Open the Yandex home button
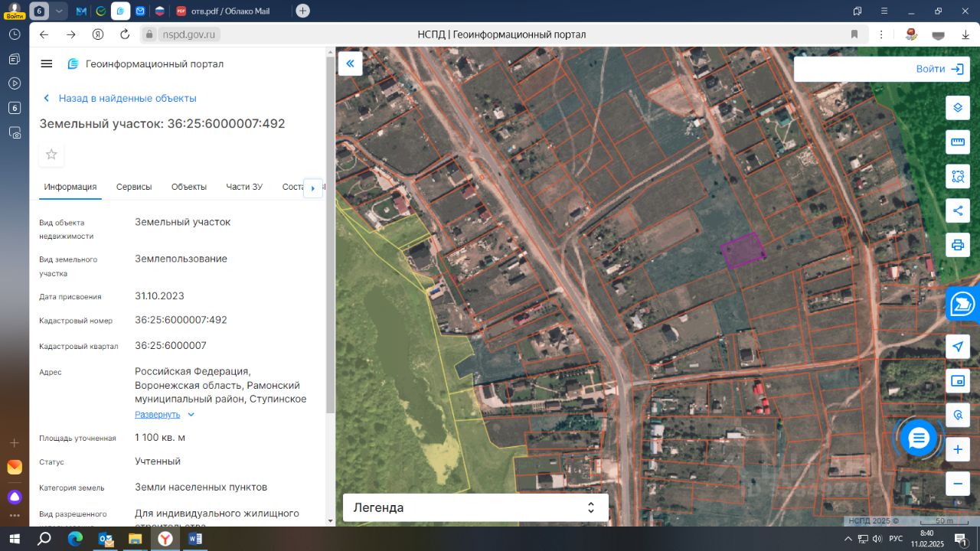Screen dimensions: 980x551 pos(98,34)
